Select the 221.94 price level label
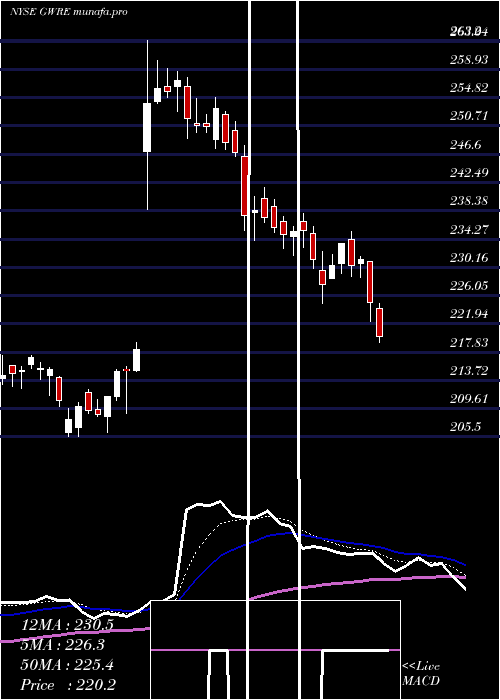The image size is (500, 700). pos(469,314)
